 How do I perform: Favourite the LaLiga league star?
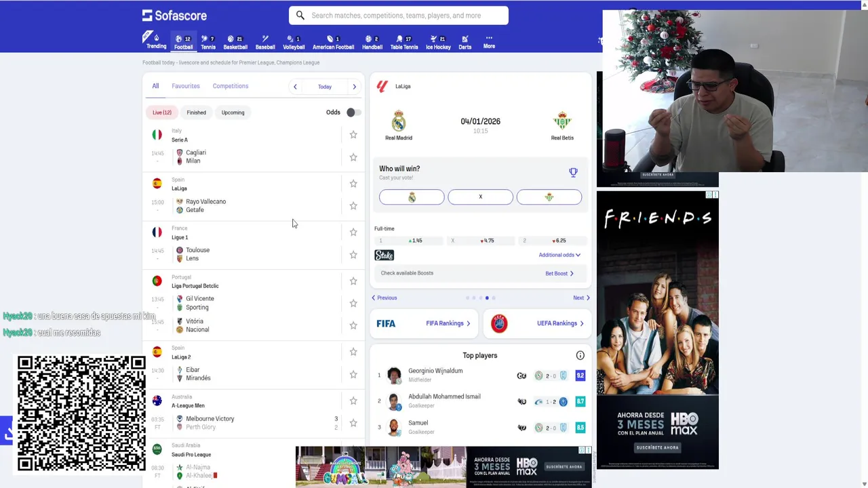tap(353, 184)
